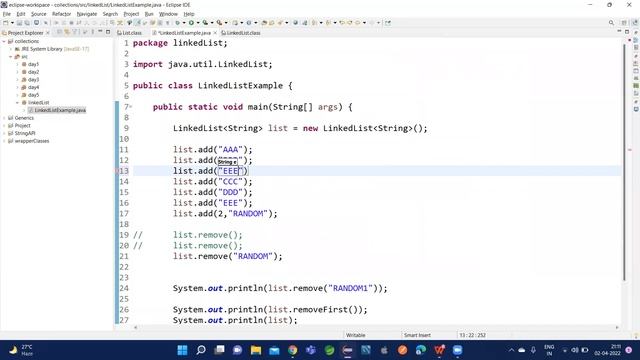The height and width of the screenshot is (360, 640).
Task: Click the Smart Insert status entry
Action: tap(417, 335)
